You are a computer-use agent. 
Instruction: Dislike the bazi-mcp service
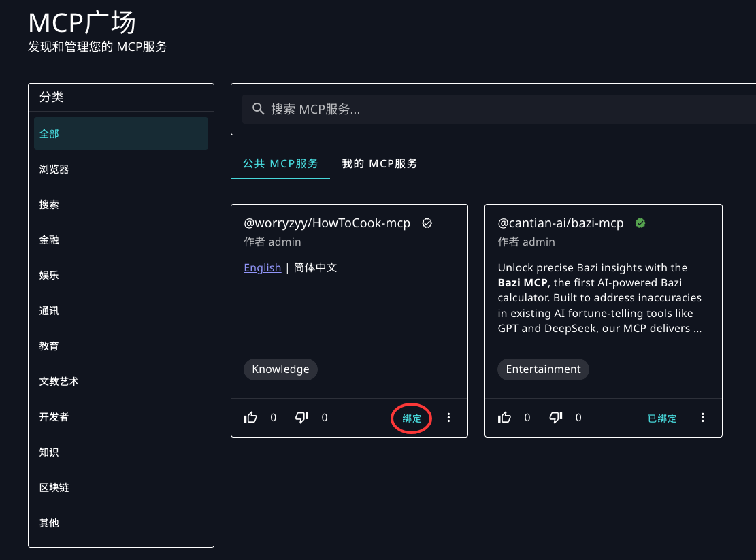555,417
